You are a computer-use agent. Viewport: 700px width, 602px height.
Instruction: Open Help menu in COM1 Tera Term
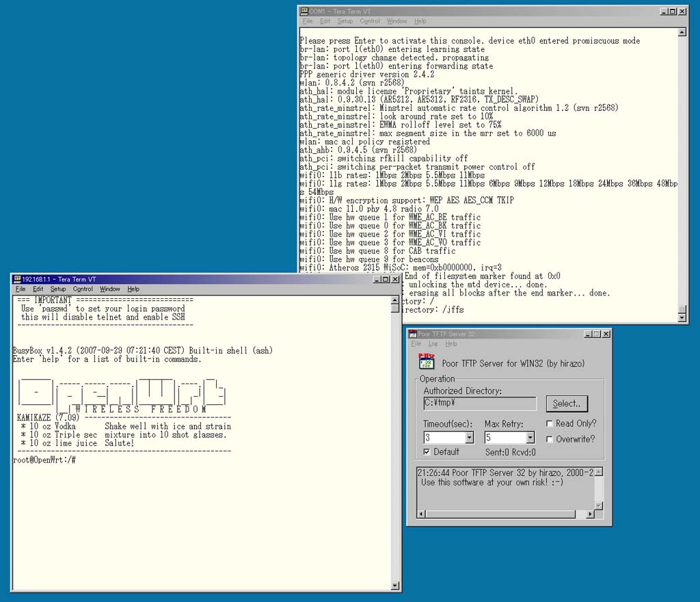pos(420,21)
